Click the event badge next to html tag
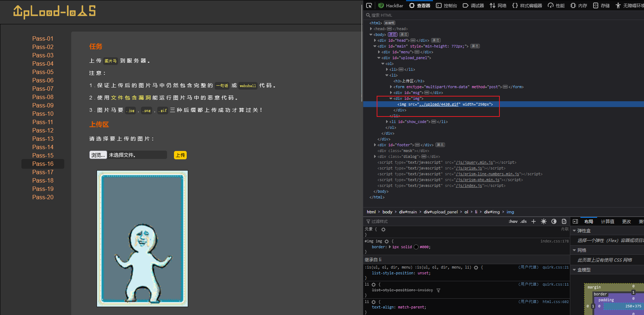644x315 pixels. click(x=389, y=23)
